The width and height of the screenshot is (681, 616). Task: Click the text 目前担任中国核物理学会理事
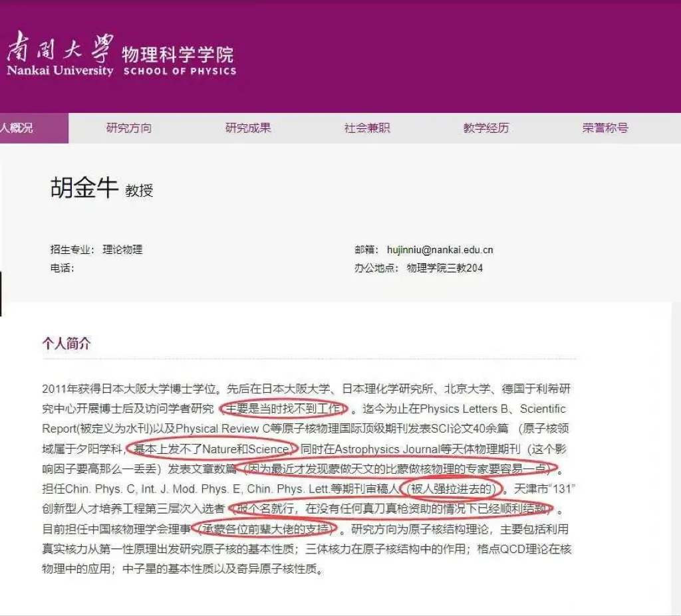[x=116, y=529]
